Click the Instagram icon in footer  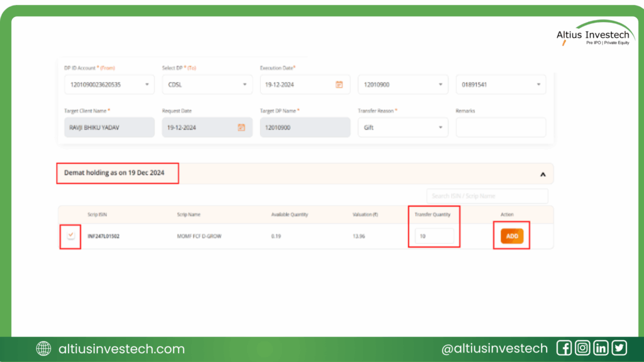point(582,348)
